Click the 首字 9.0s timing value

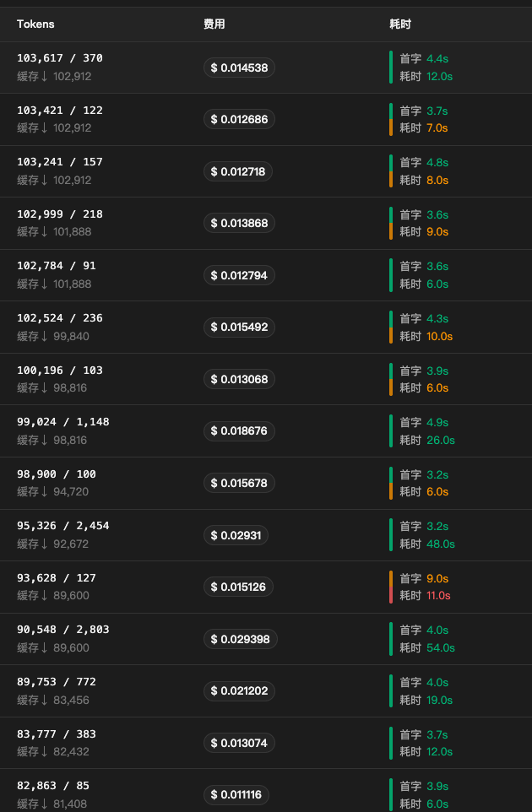(x=424, y=578)
